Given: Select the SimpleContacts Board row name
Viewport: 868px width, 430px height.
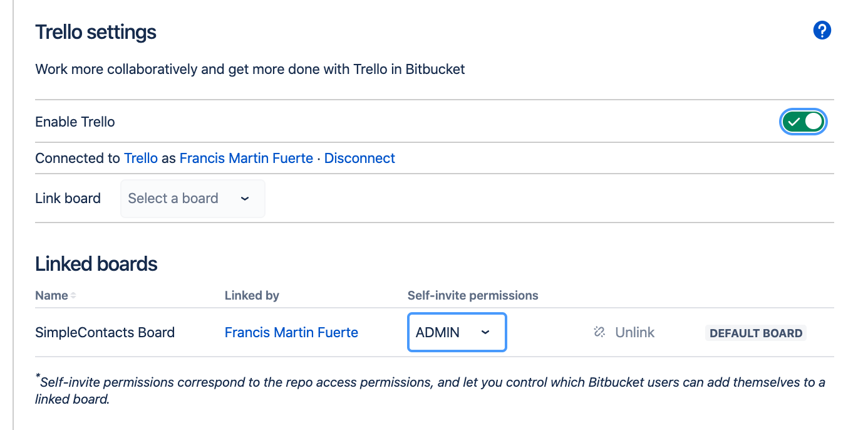Looking at the screenshot, I should pos(105,332).
